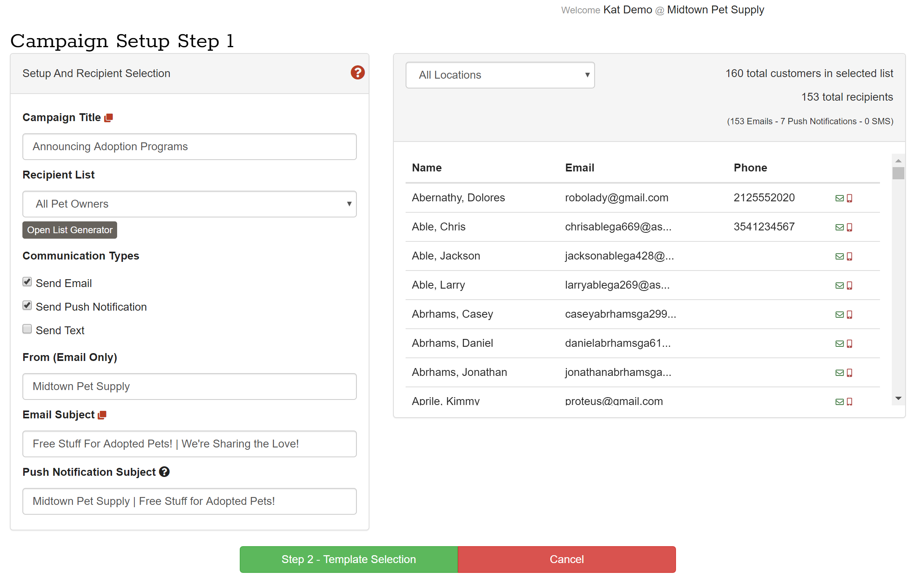Expand the All Pet Owners recipient list
The height and width of the screenshot is (578, 924).
click(189, 204)
